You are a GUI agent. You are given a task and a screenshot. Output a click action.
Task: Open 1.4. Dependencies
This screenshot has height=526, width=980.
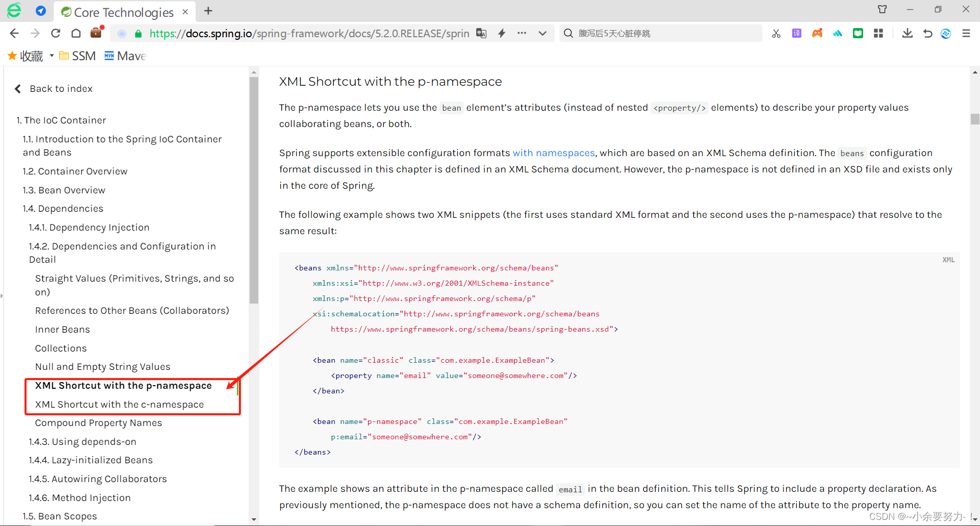63,209
